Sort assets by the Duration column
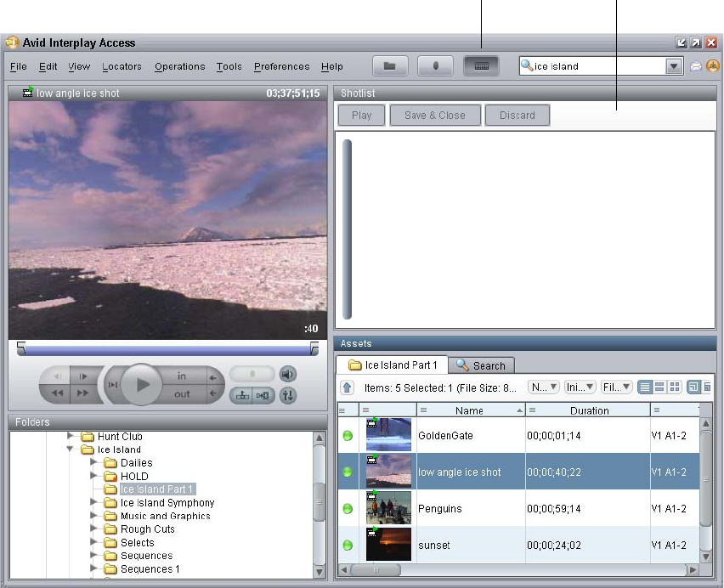 click(x=588, y=410)
